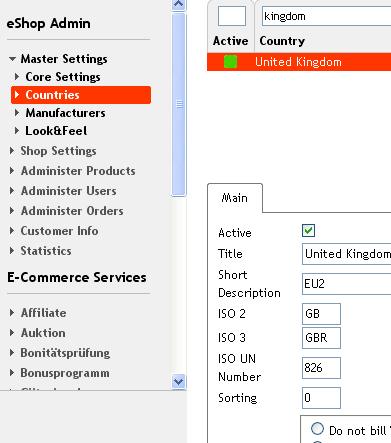Click the navigation scrollbar thumb
This screenshot has height=443, width=391.
(x=179, y=104)
